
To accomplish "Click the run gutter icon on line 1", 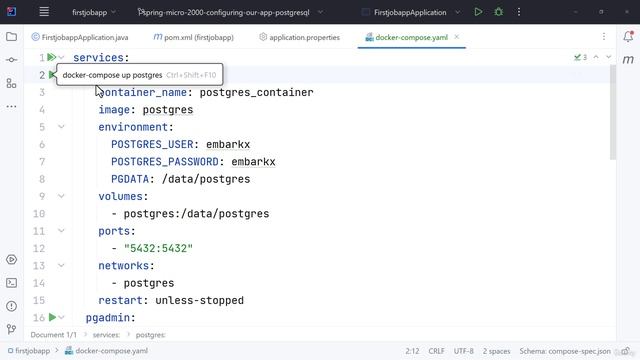I will [x=51, y=57].
